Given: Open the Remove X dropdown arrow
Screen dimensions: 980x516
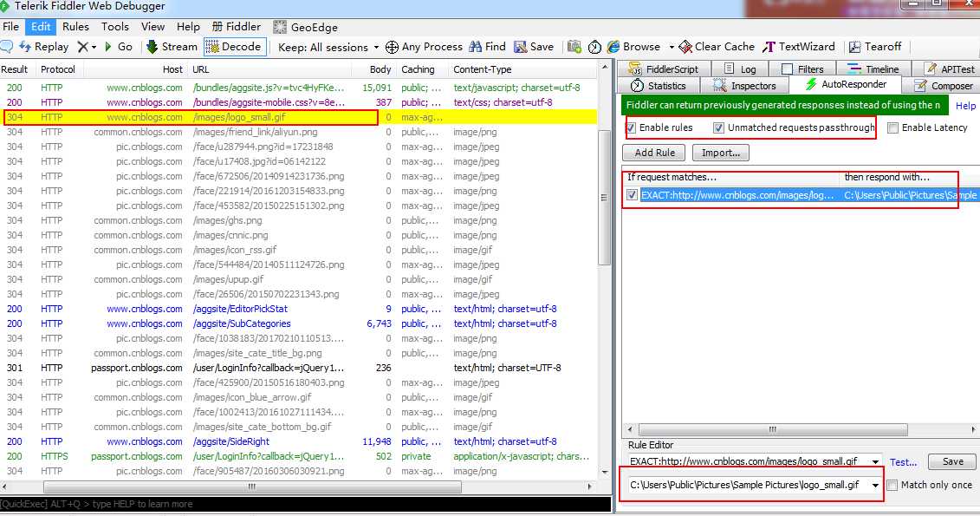Looking at the screenshot, I should [94, 48].
